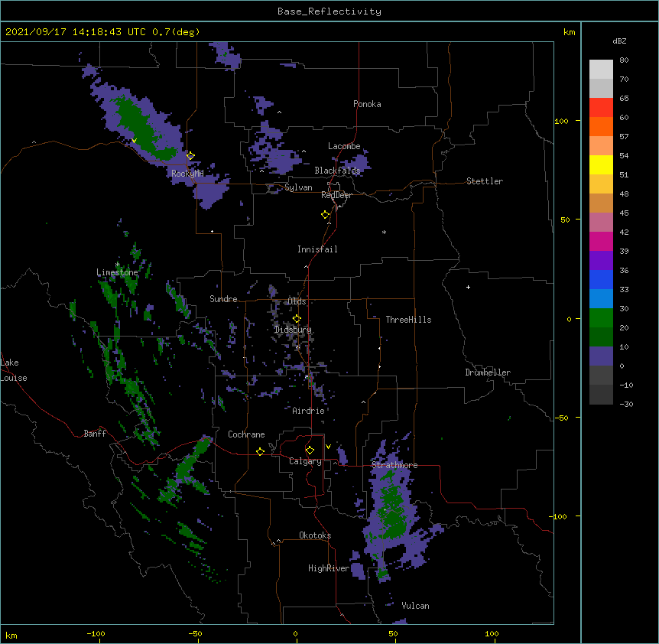
Task: Click the yellow V marker in the northwest green echo
Action: 134,141
